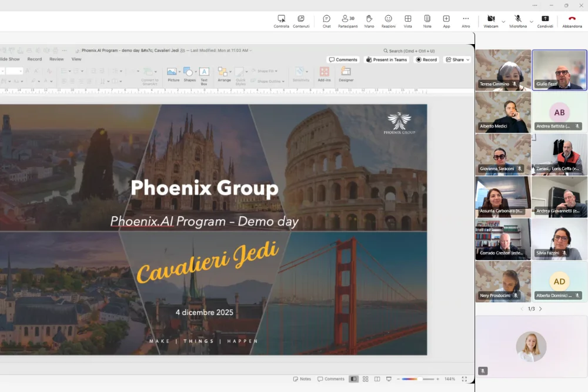Expand the Webcam options arrow
This screenshot has width=588, height=392.
click(x=503, y=22)
